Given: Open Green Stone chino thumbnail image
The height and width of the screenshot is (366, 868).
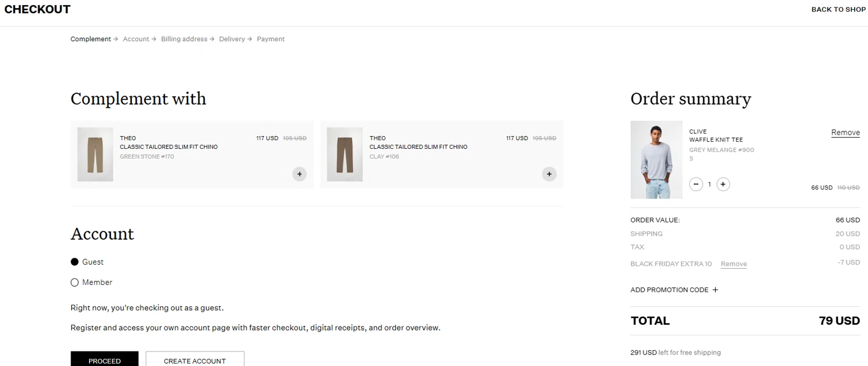Looking at the screenshot, I should point(95,155).
